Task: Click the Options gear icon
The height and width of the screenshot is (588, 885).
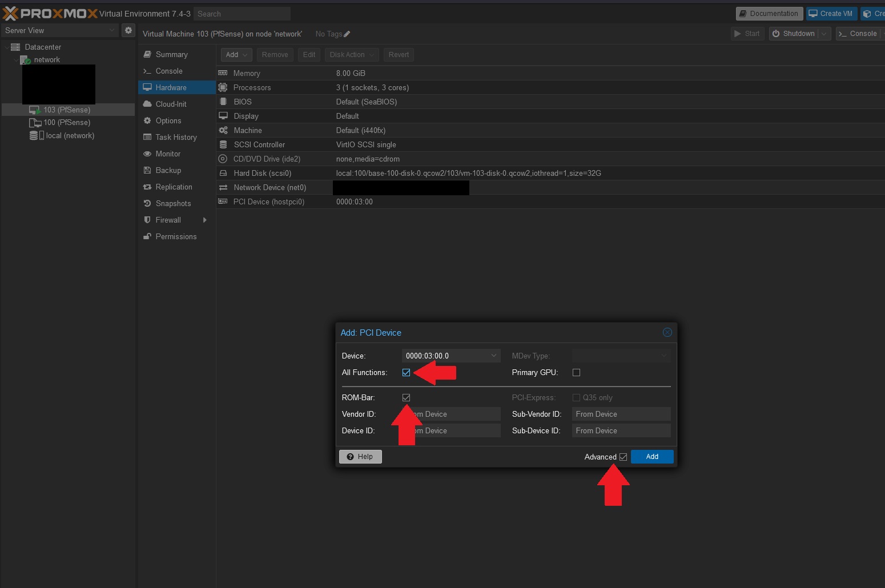Action: [147, 120]
